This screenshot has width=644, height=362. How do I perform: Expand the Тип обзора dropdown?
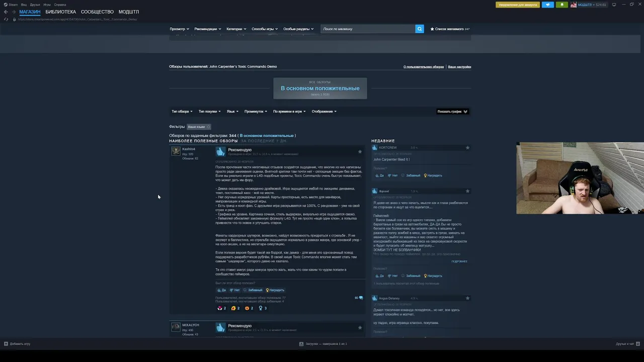tap(182, 112)
